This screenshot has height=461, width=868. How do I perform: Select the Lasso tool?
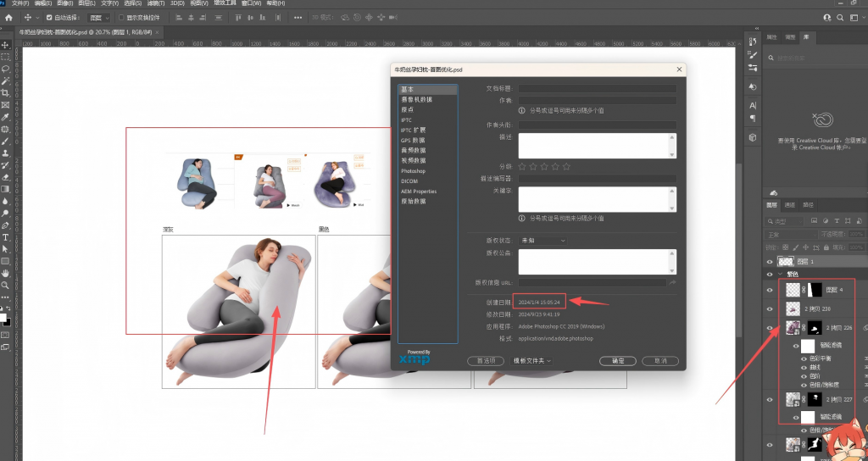[6, 69]
